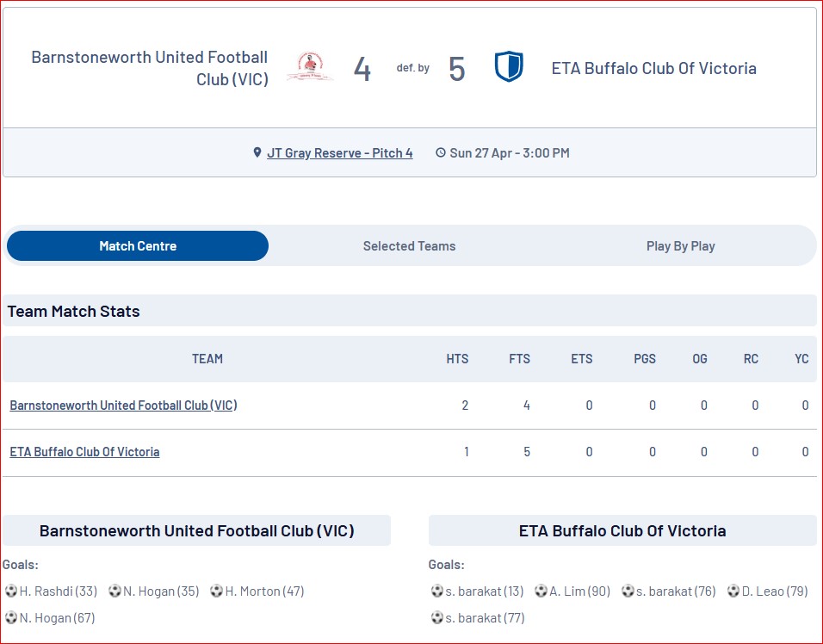Click the soccer ball icon beside N. Hogan (67)
823x644 pixels.
pyautogui.click(x=11, y=617)
